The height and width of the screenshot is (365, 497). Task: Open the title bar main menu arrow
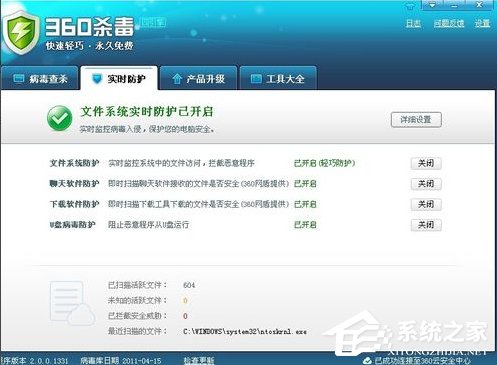432,5
